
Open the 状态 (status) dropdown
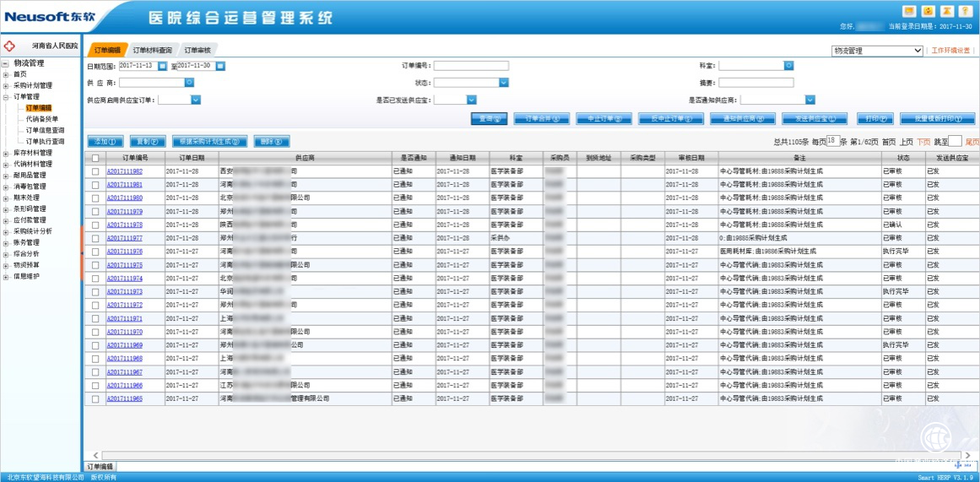pyautogui.click(x=504, y=83)
